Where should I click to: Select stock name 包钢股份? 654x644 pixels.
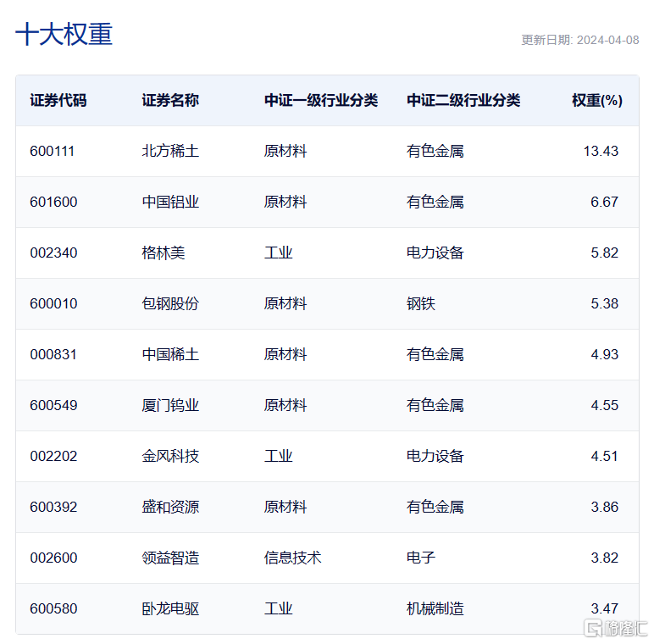[x=170, y=303]
